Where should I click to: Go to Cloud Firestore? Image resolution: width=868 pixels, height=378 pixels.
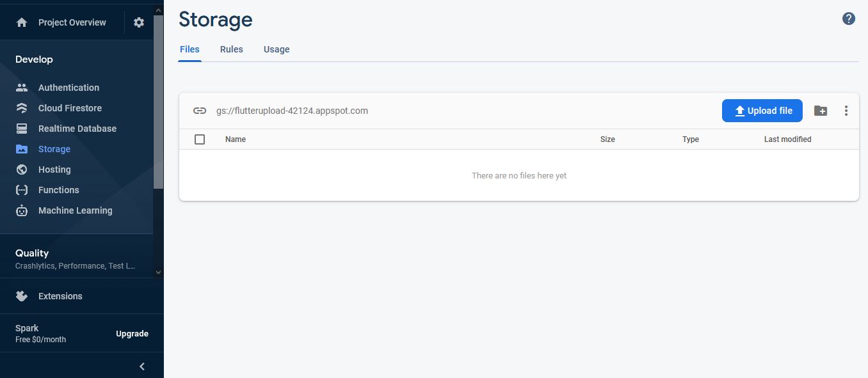point(70,108)
